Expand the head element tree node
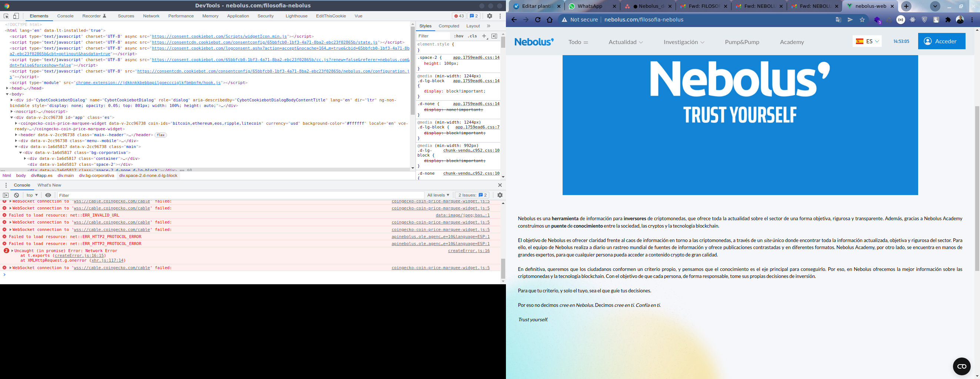The image size is (980, 379). (x=7, y=88)
